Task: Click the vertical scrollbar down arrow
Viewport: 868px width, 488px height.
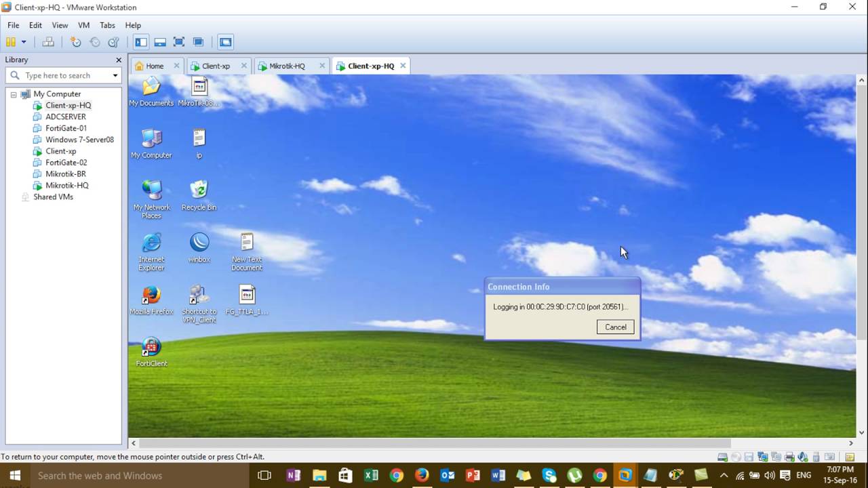Action: [x=862, y=432]
